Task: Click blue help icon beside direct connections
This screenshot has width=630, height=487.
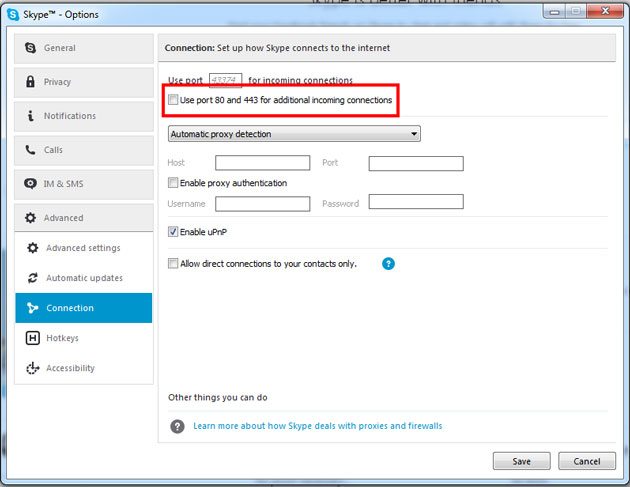Action: 388,264
